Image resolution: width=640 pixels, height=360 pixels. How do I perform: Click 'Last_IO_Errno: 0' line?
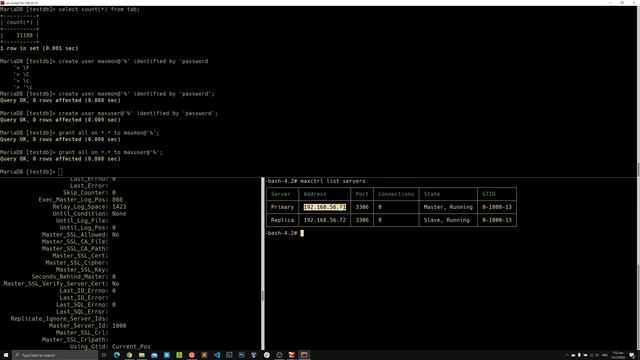point(87,291)
